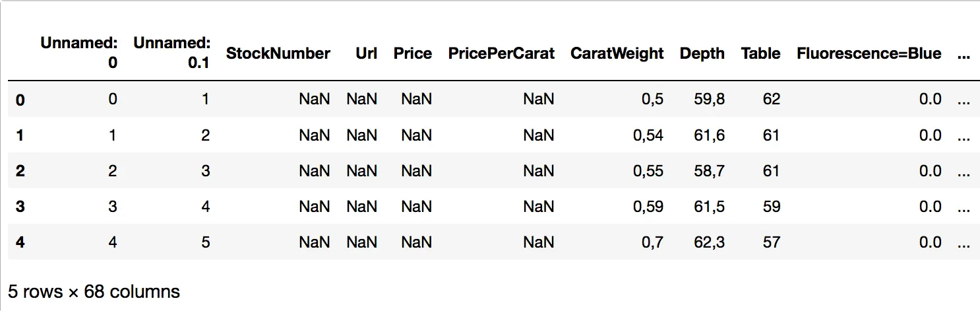This screenshot has width=980, height=313.
Task: Click the CaratWeight cell showing 0,59
Action: point(648,207)
